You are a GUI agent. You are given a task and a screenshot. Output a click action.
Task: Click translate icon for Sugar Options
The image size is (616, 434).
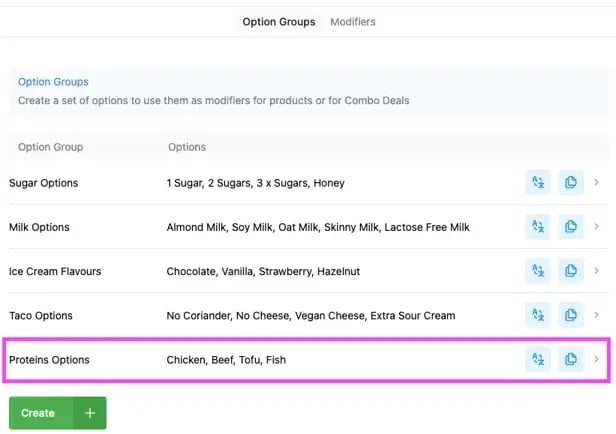coord(538,183)
